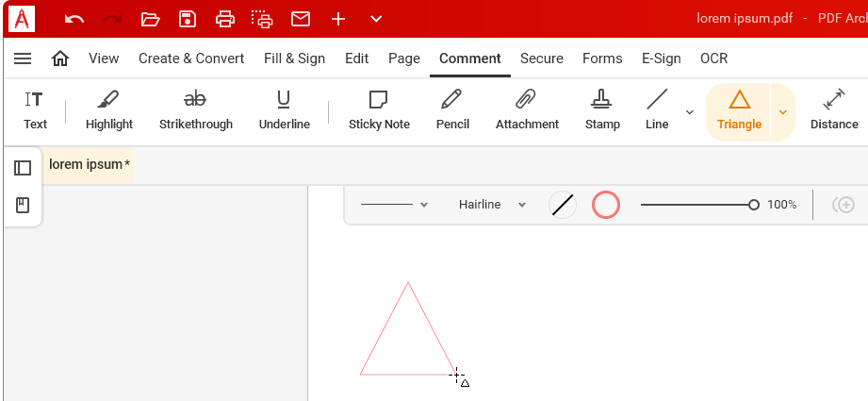
Task: Select the Highlight tool
Action: (109, 111)
